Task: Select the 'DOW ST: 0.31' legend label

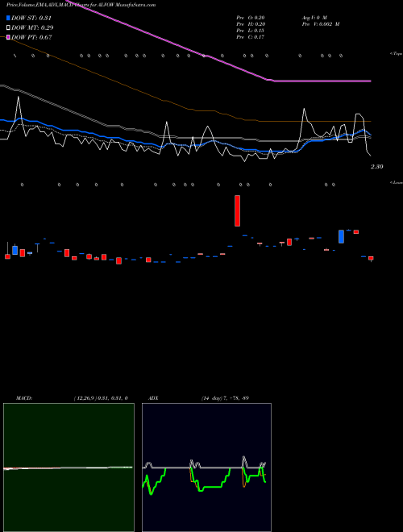Action: (x=31, y=18)
